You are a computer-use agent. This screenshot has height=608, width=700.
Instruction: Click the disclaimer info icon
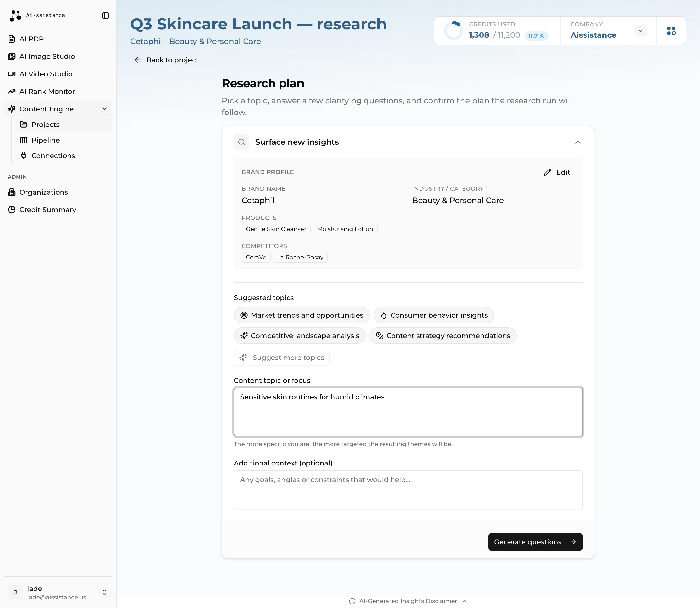[352, 601]
